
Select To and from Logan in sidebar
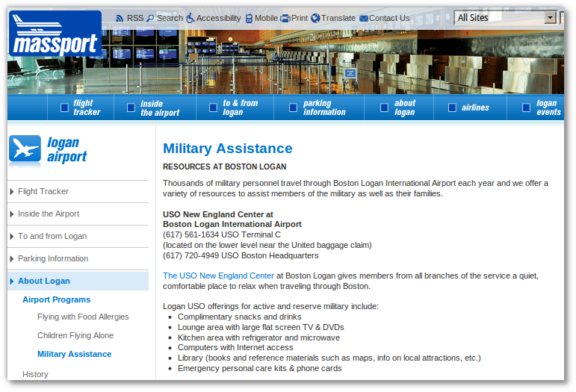[52, 237]
